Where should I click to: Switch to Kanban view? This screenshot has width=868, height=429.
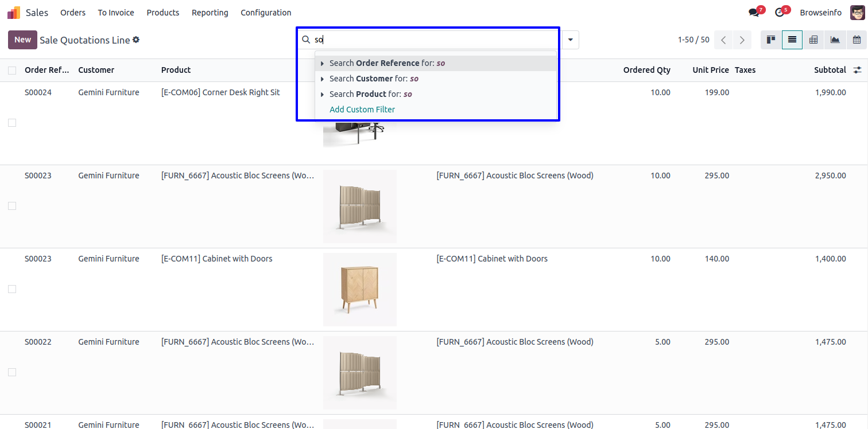pyautogui.click(x=771, y=40)
